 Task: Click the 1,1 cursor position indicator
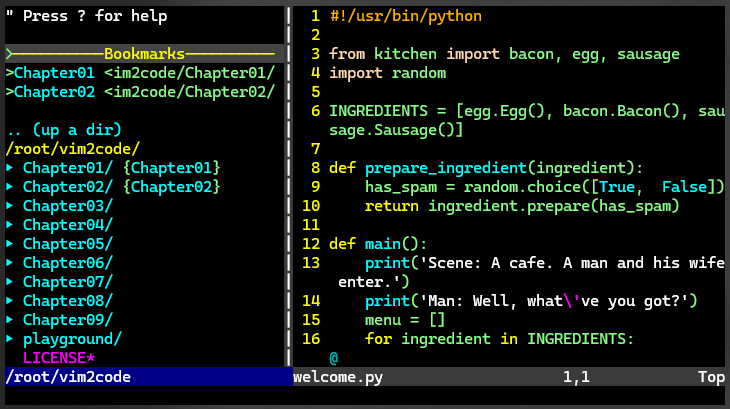576,377
